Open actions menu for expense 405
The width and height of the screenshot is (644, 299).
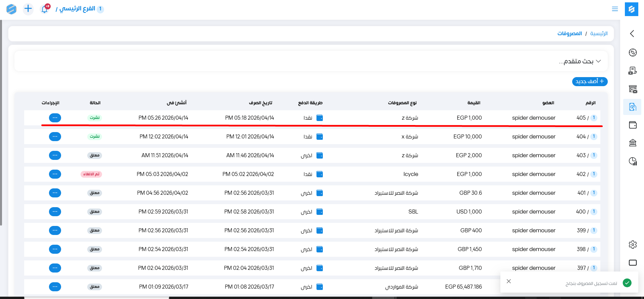pos(55,118)
